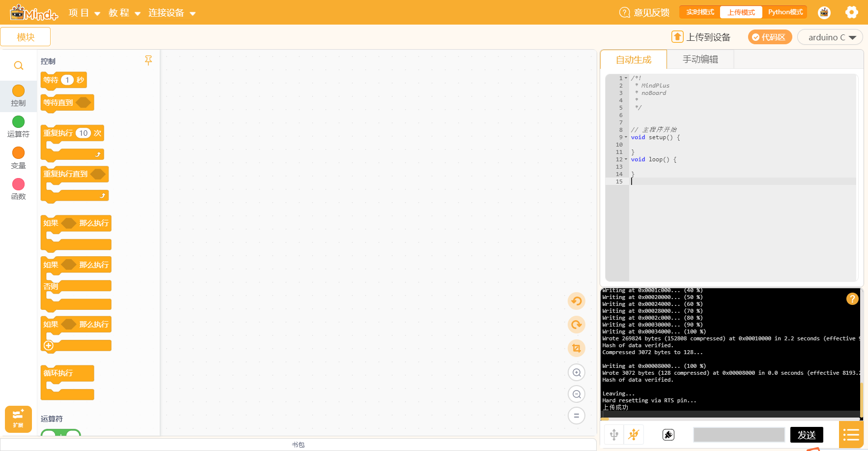Viewport: 868px width, 451px height.
Task: Collapse code fold at line 1
Action: 626,78
